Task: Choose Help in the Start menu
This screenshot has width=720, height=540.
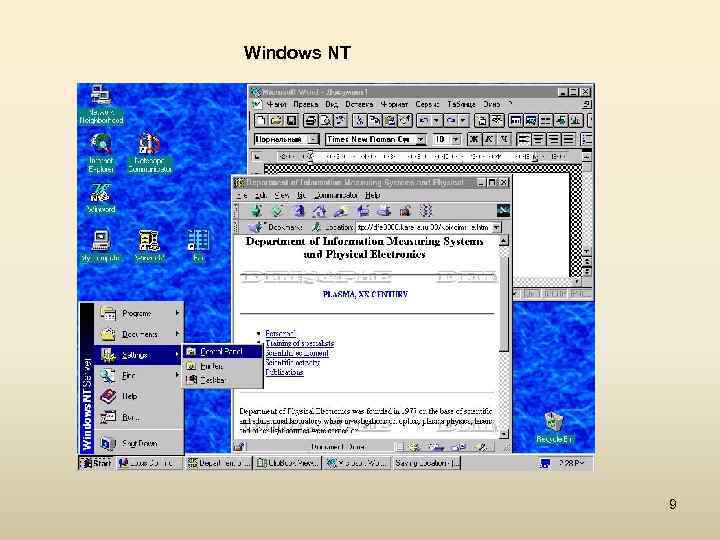Action: click(x=138, y=396)
